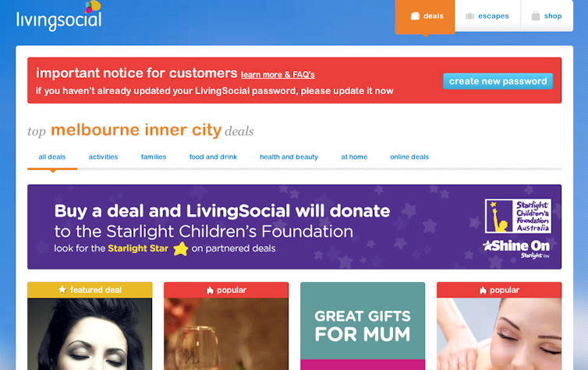Image resolution: width=588 pixels, height=370 pixels.
Task: Open the popular massage deal image
Action: 499,333
